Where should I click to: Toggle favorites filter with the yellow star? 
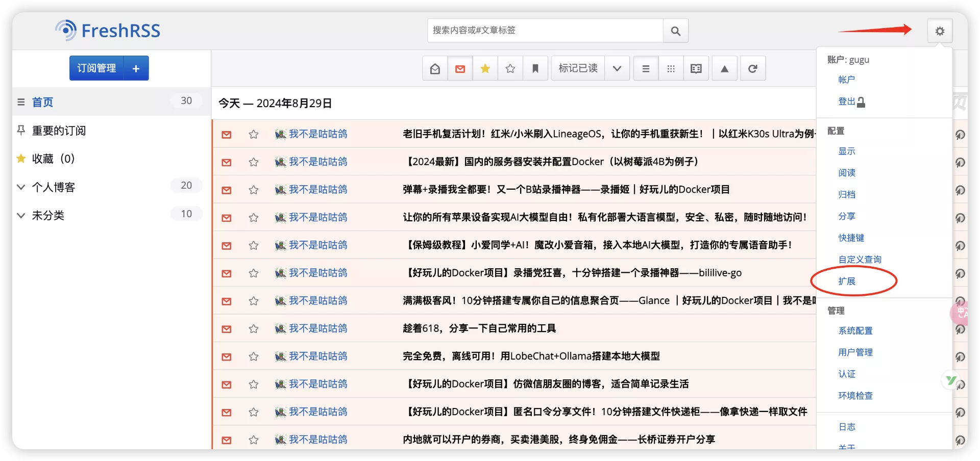point(485,68)
